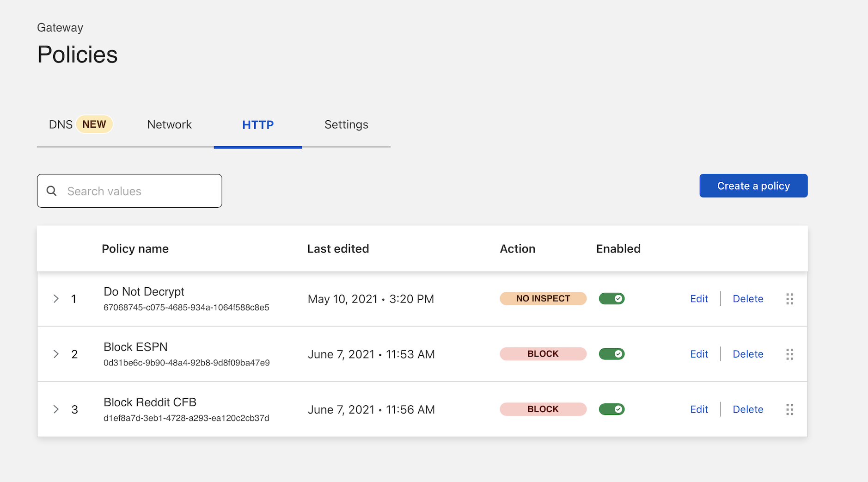The height and width of the screenshot is (482, 868).
Task: Expand the Do Not Decrypt policy row
Action: click(x=56, y=299)
